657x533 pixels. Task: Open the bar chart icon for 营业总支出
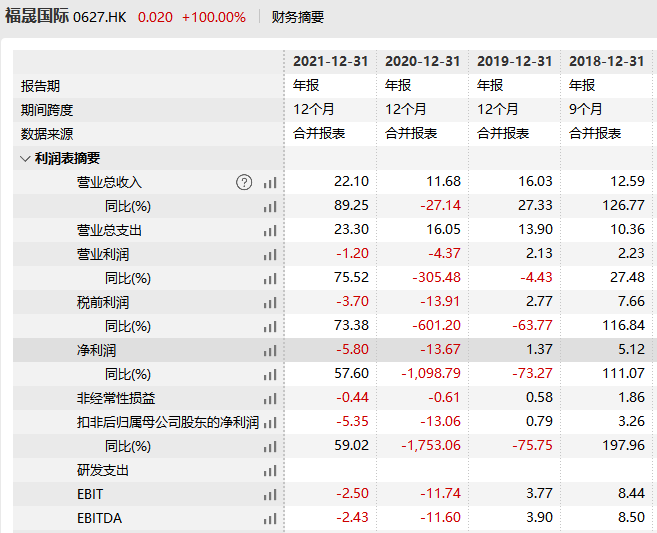tap(270, 230)
